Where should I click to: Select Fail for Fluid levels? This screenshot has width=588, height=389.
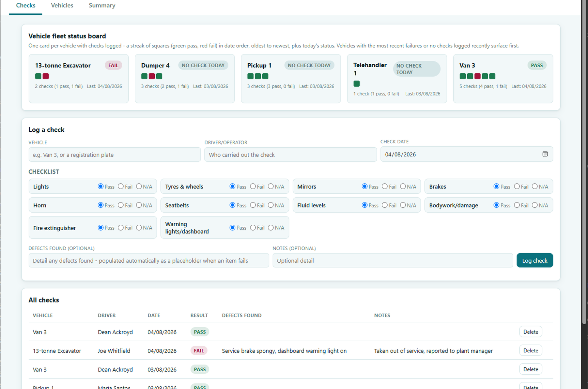coord(385,205)
